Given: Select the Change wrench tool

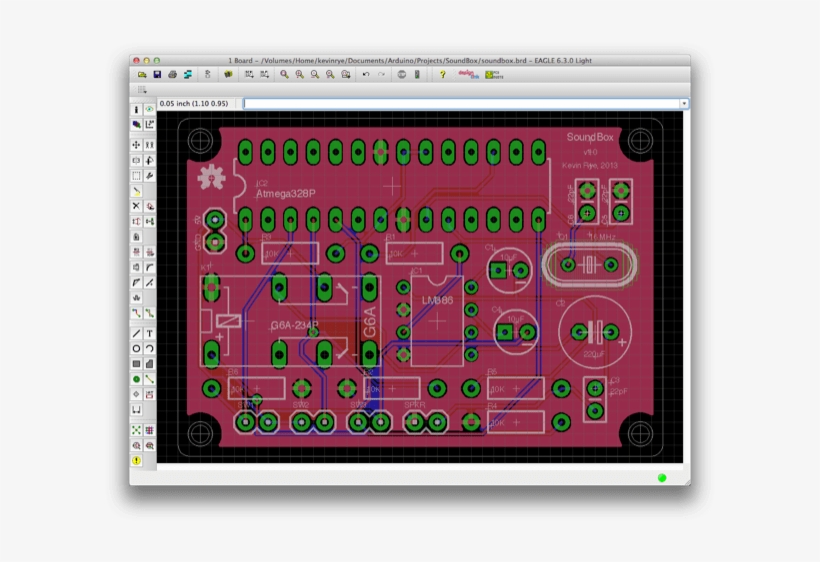Looking at the screenshot, I should point(150,176).
